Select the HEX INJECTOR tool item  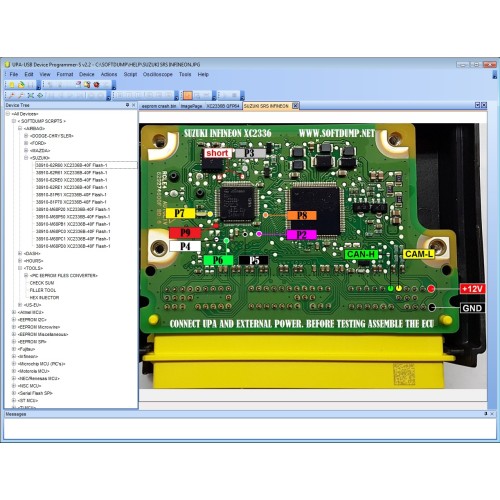(44, 297)
